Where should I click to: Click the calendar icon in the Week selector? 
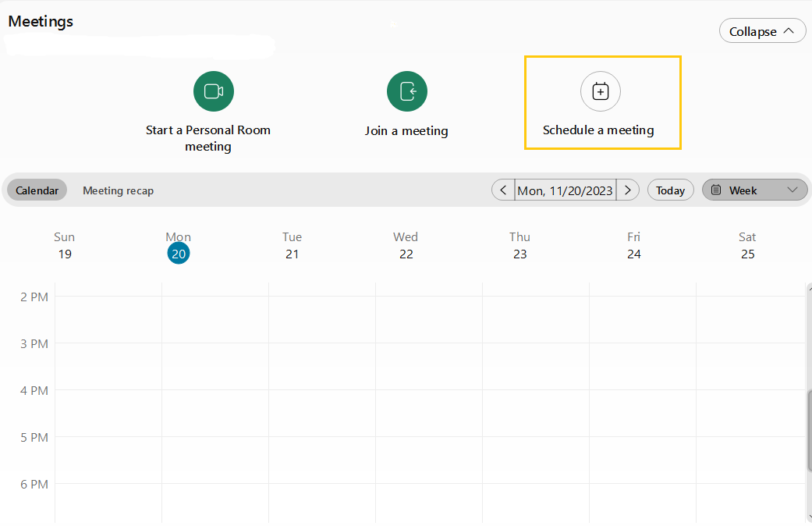click(x=716, y=190)
